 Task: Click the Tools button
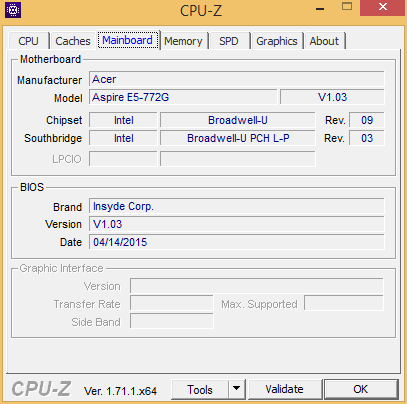pos(200,389)
